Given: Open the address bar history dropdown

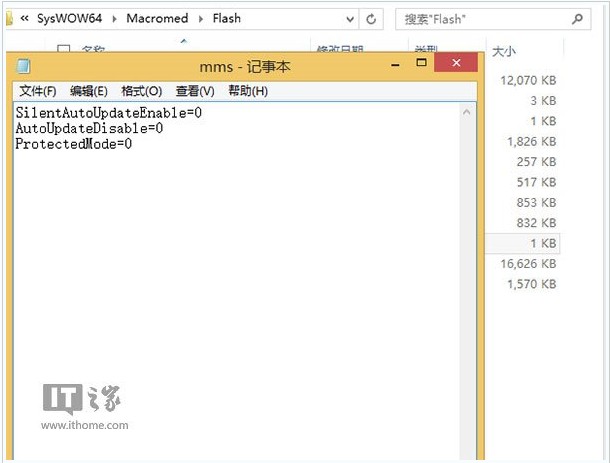Looking at the screenshot, I should tap(350, 19).
